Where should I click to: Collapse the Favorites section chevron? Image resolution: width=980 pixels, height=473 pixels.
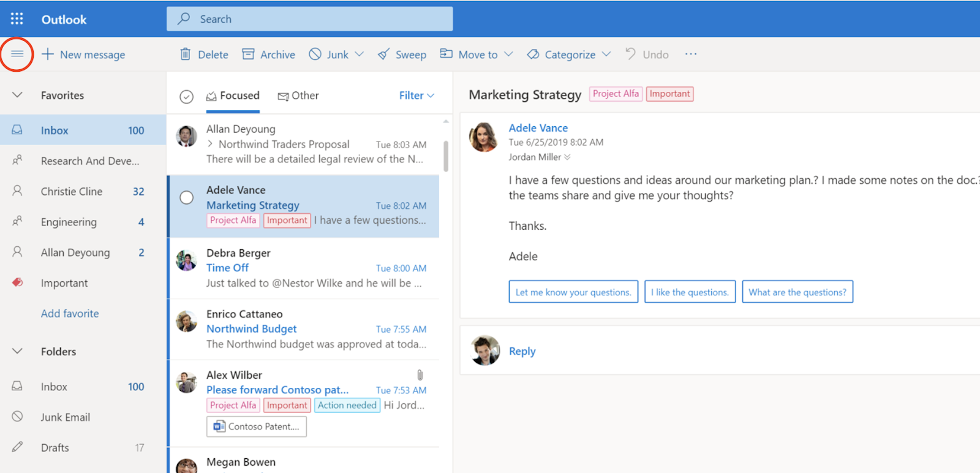click(x=17, y=95)
